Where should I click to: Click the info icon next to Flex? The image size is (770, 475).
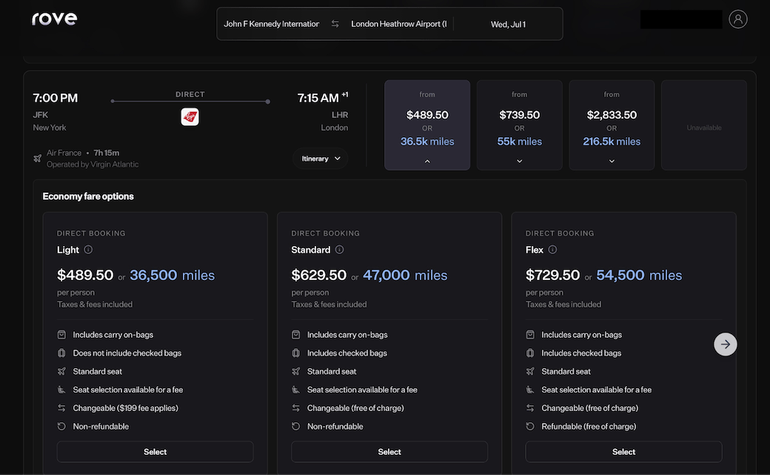click(x=552, y=250)
